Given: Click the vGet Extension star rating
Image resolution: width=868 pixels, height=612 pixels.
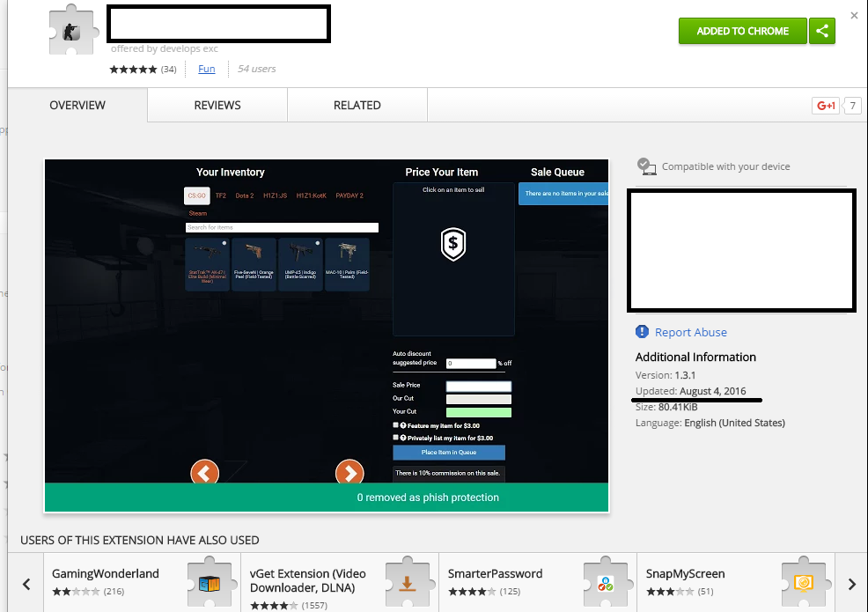Looking at the screenshot, I should tap(274, 605).
